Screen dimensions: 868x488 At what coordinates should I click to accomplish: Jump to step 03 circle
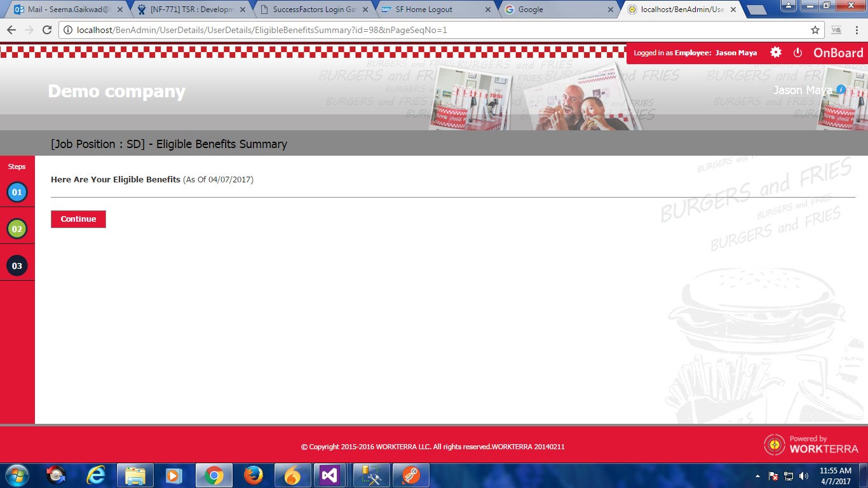(x=17, y=266)
